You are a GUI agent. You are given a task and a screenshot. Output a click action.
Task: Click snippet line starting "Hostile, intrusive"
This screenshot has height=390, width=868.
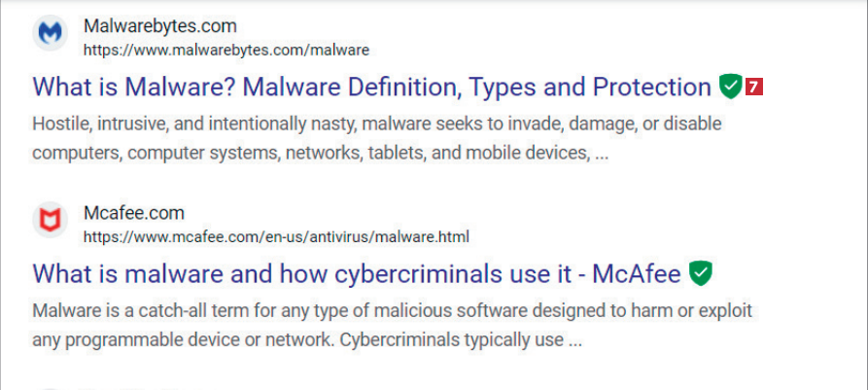click(379, 125)
